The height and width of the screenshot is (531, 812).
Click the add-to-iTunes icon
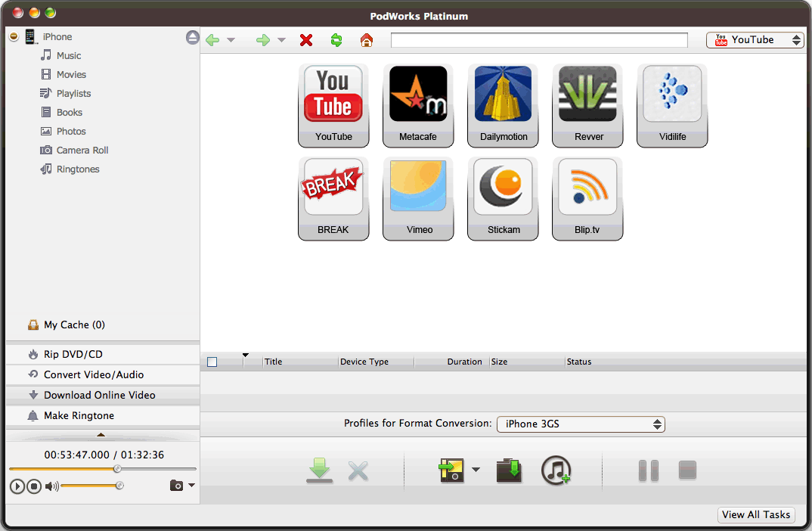click(x=556, y=470)
